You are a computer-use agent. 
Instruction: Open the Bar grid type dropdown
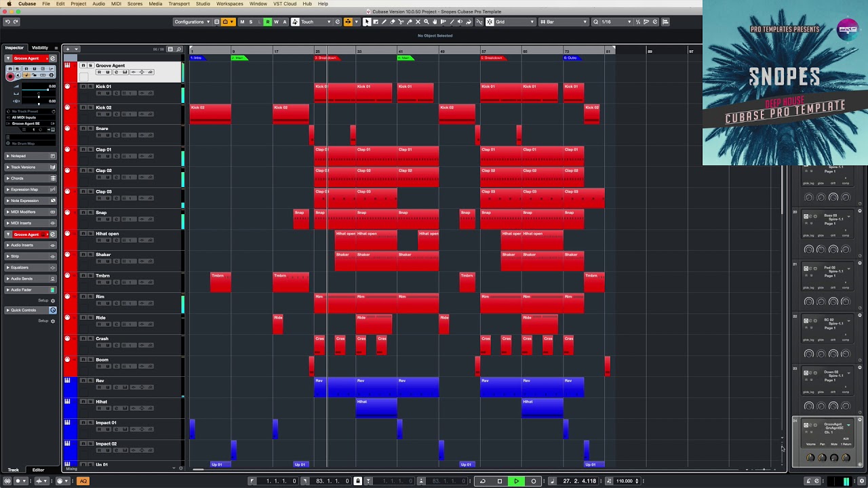coord(564,22)
